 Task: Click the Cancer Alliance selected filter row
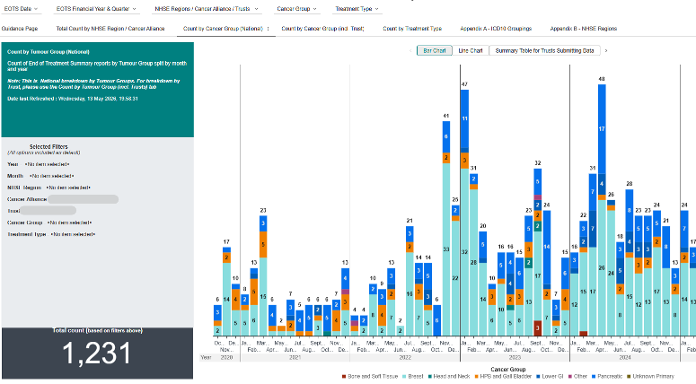coord(63,199)
